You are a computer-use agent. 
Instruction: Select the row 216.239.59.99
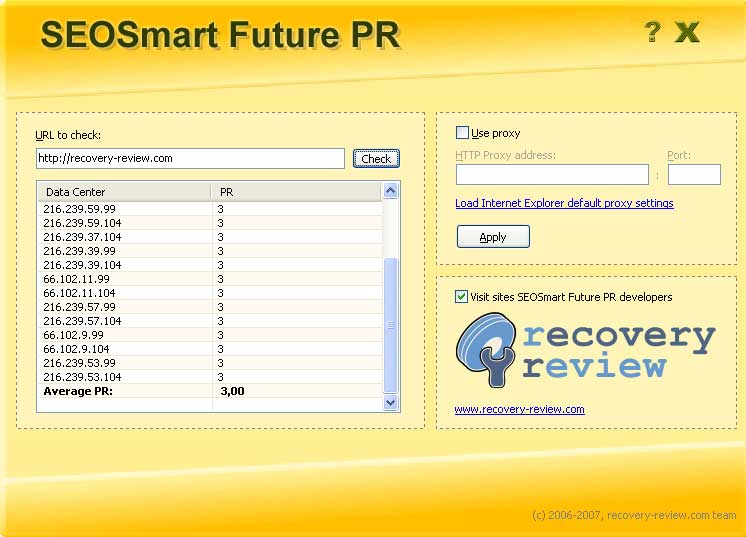point(210,209)
